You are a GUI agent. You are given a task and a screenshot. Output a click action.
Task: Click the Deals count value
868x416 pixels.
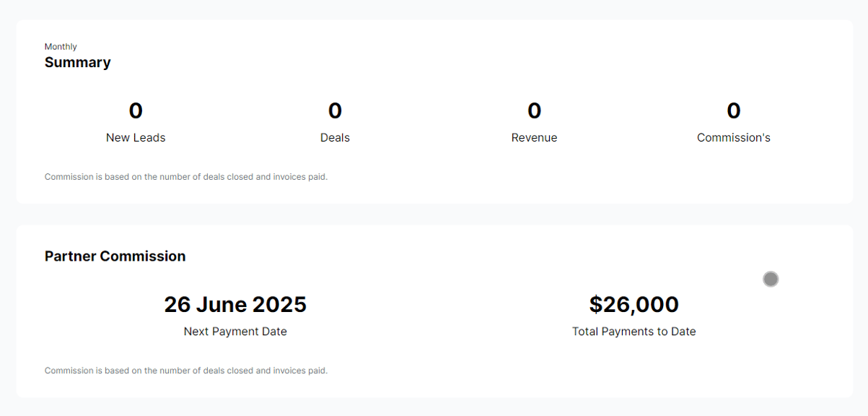335,110
